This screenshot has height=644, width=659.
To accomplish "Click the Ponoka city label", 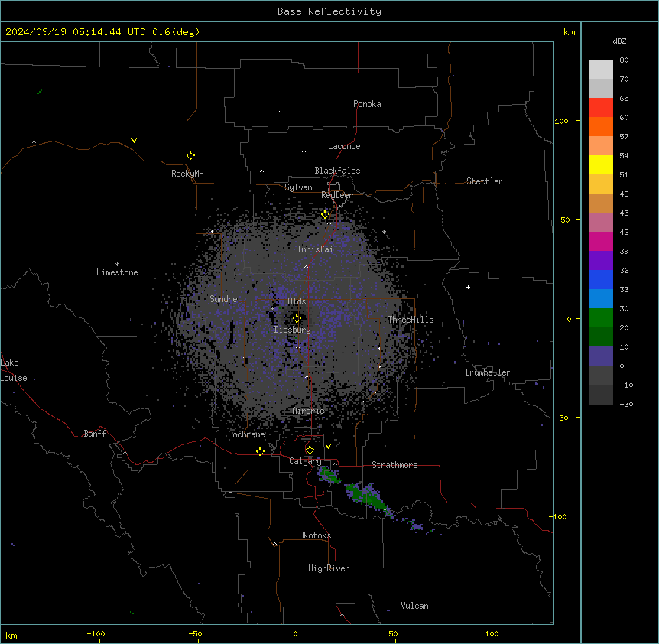I will click(x=367, y=104).
